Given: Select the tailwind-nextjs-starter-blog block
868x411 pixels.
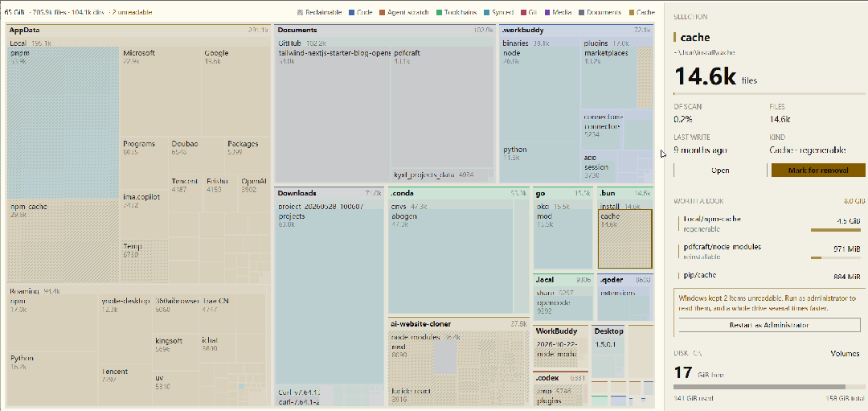Looking at the screenshot, I should 334,113.
